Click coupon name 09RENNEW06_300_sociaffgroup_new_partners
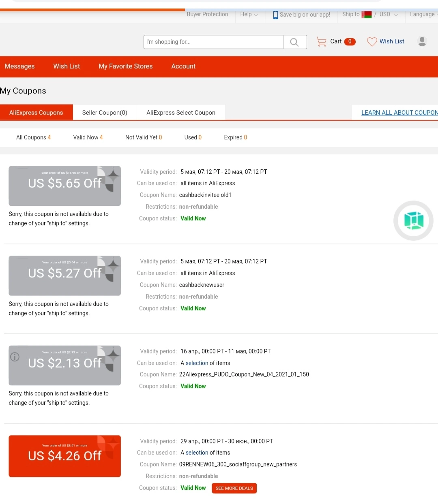Viewport: 438px width, 504px height. coord(238,464)
